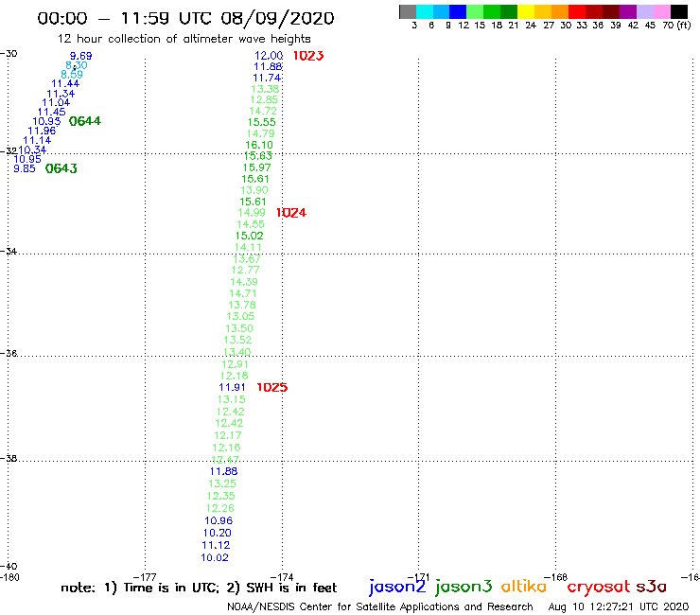This screenshot has height=615, width=700.
Task: Click the black swatch at the legend's end
Action: click(x=679, y=11)
